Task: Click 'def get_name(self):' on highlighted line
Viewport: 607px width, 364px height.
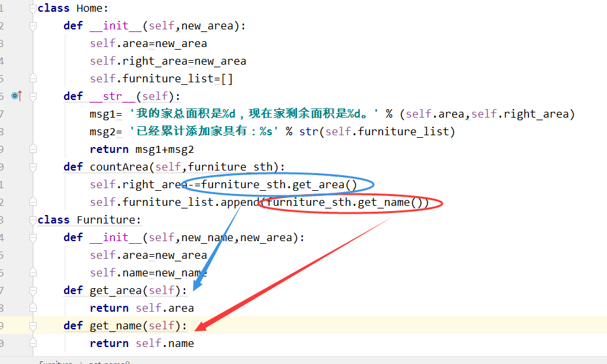Action: tap(126, 326)
